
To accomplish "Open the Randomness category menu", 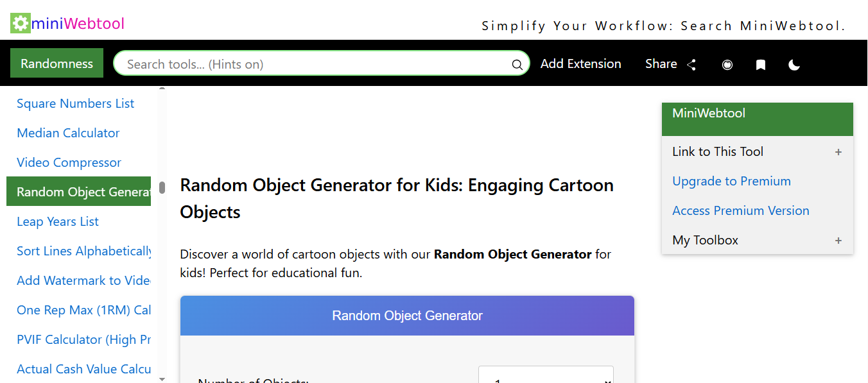I will tap(56, 63).
